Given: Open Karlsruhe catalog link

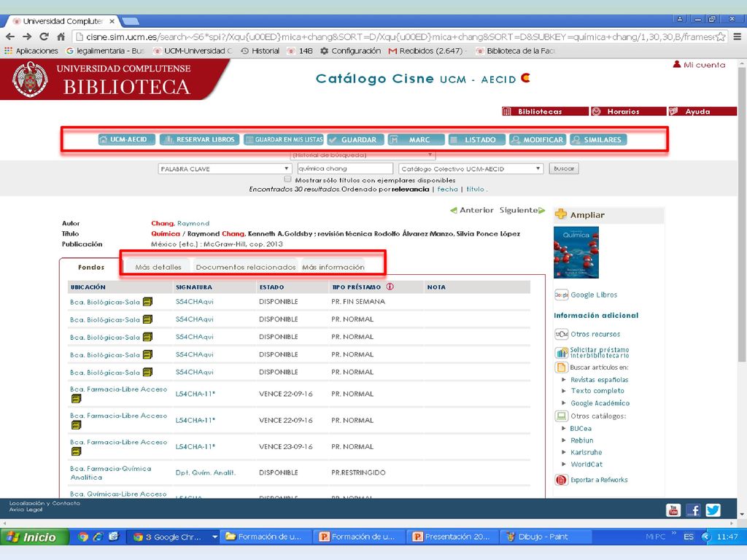Looking at the screenshot, I should pos(587,452).
